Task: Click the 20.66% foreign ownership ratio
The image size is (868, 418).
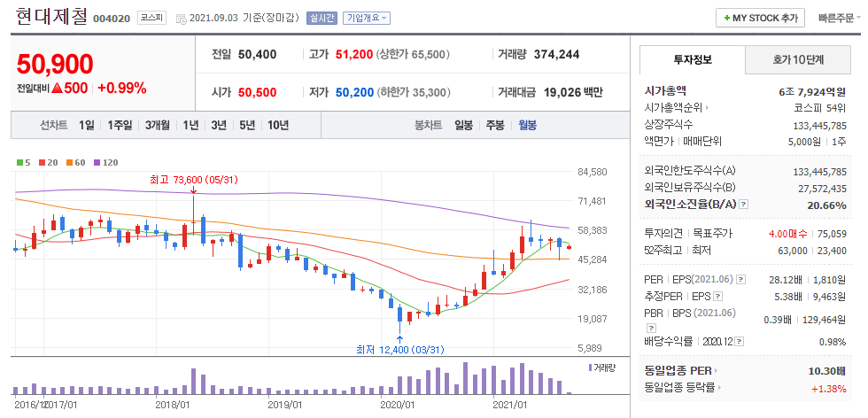Action: click(x=827, y=205)
